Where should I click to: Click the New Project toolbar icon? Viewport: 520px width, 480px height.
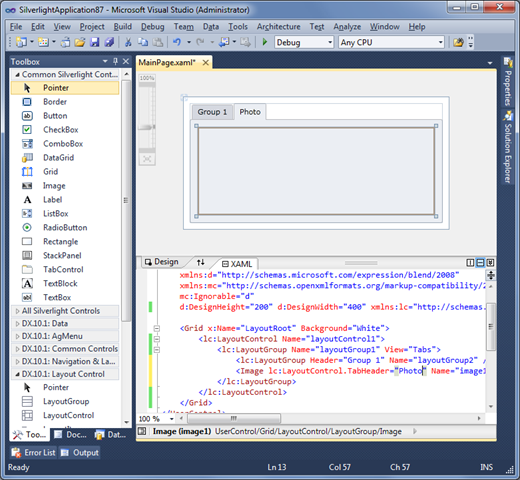click(x=22, y=42)
